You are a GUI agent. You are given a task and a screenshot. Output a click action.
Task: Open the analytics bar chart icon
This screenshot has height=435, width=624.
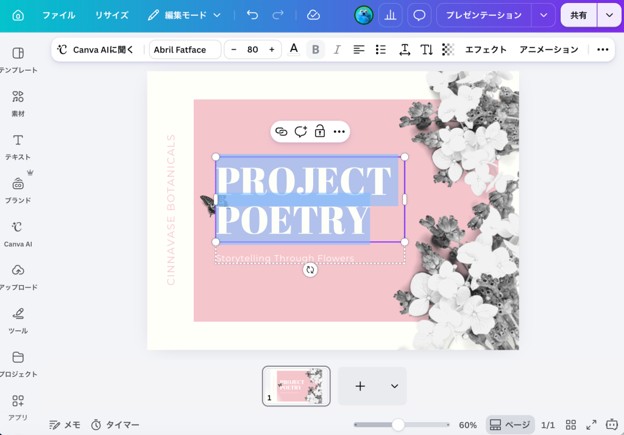tap(390, 15)
